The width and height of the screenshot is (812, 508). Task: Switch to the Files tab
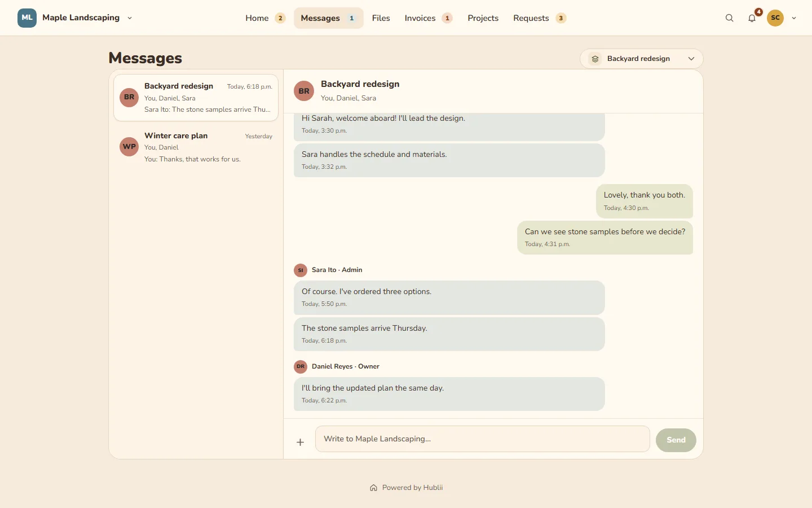click(381, 18)
